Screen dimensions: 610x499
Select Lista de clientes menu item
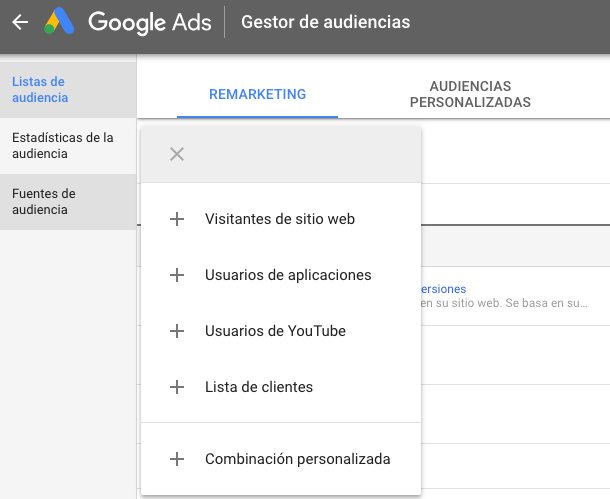point(281,387)
